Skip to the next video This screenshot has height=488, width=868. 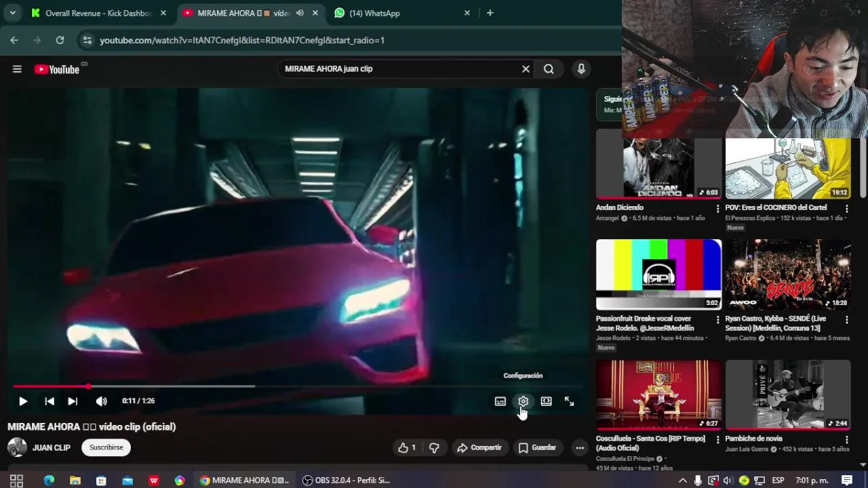[x=73, y=401]
